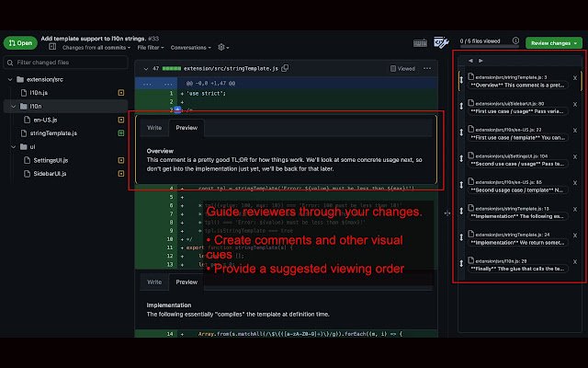Collapse the ui folder in file tree
Screen dimensions: 588x368
coord(14,147)
